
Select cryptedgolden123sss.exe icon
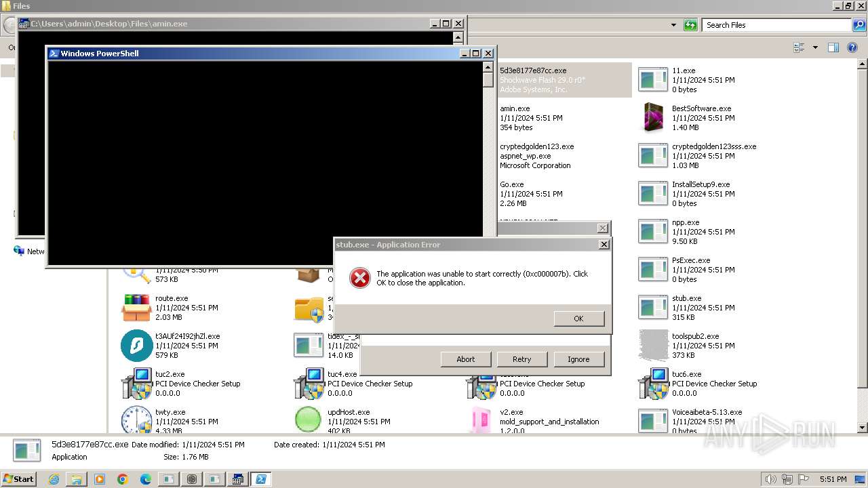(x=653, y=156)
